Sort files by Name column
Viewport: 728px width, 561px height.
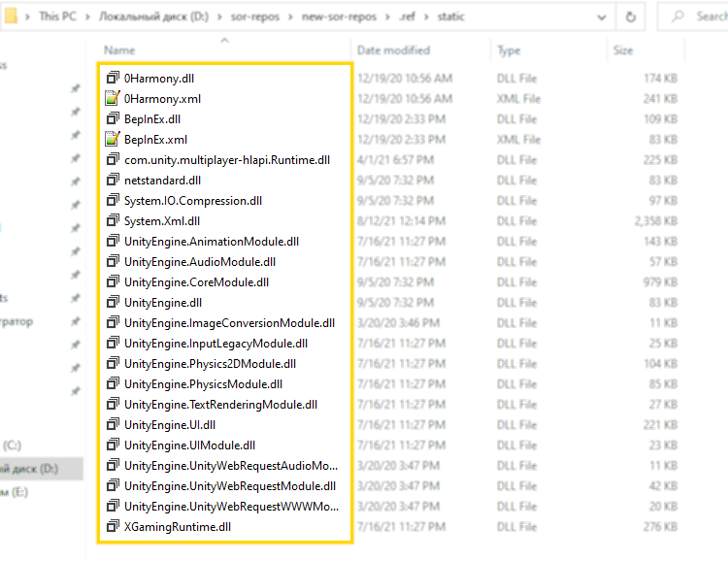tap(119, 50)
